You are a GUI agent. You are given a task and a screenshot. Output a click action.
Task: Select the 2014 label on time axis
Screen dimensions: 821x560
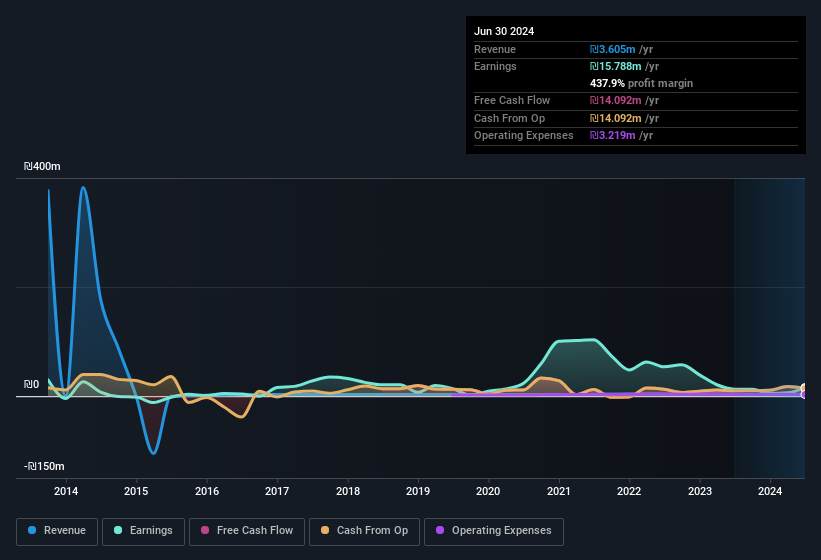[x=66, y=491]
